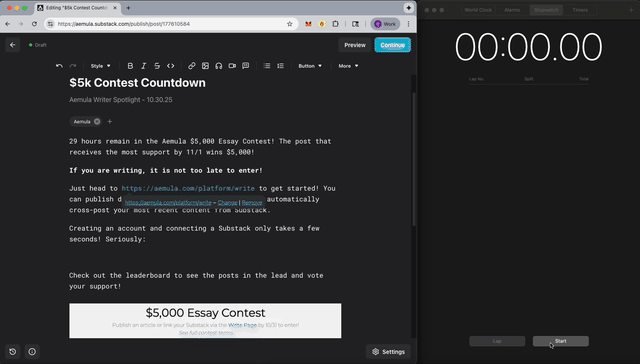The width and height of the screenshot is (640, 364).
Task: View site information icon in address bar
Action: coord(50,24)
